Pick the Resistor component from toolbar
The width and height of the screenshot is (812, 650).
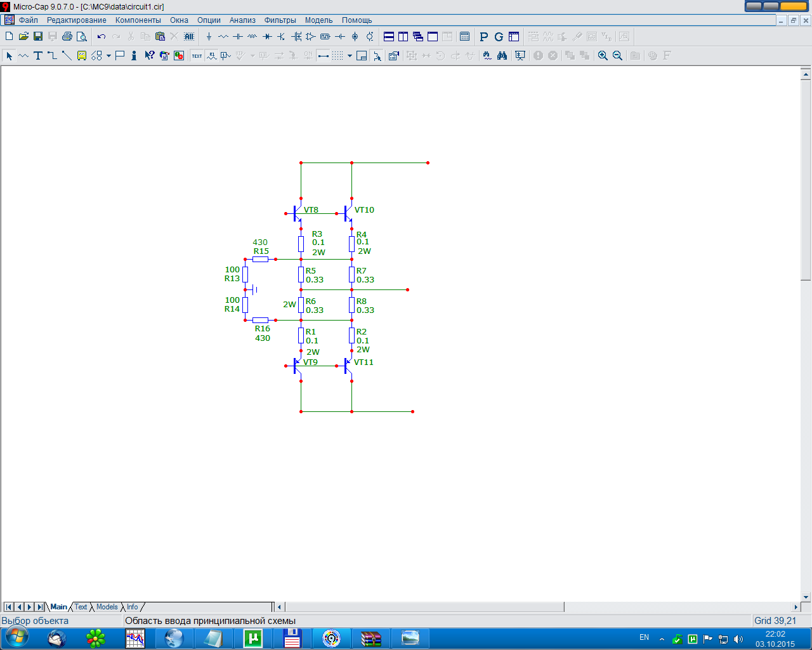point(223,37)
